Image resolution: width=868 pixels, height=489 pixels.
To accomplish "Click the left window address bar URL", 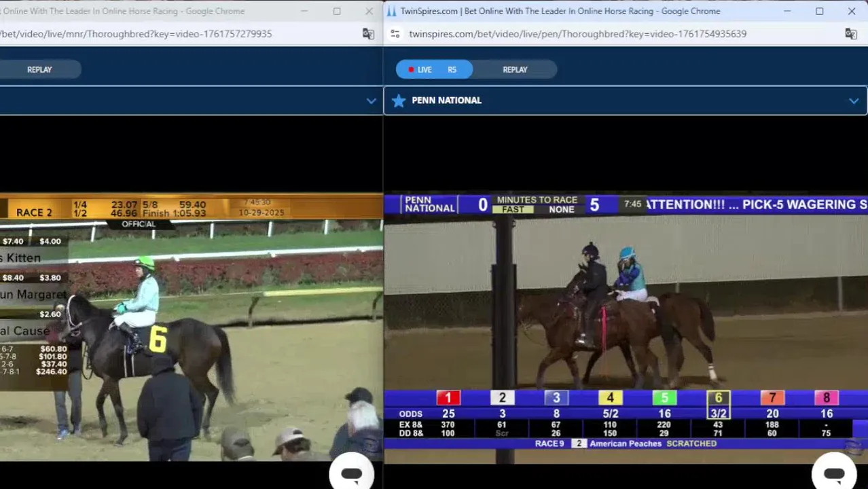I will click(136, 34).
